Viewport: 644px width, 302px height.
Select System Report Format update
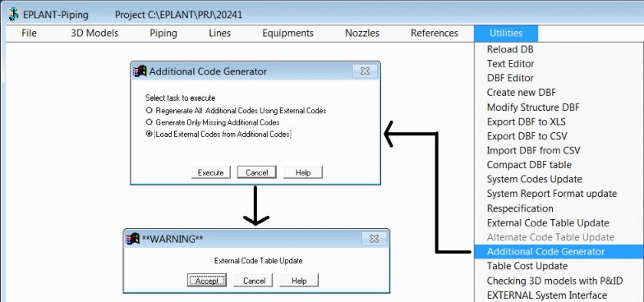pos(552,194)
